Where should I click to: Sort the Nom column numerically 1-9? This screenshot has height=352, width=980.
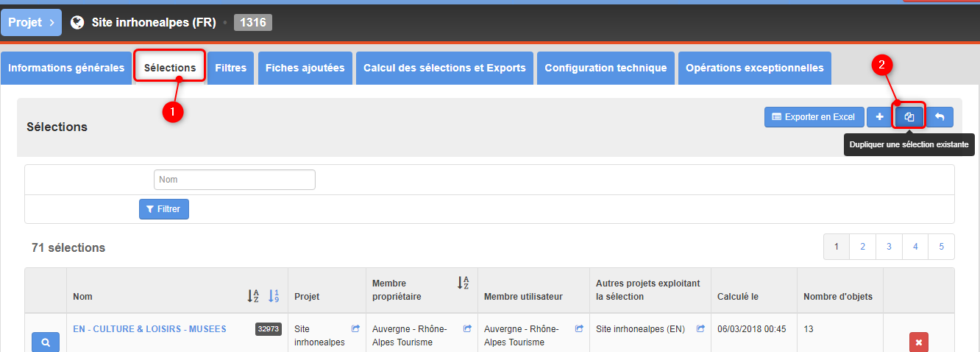(274, 296)
